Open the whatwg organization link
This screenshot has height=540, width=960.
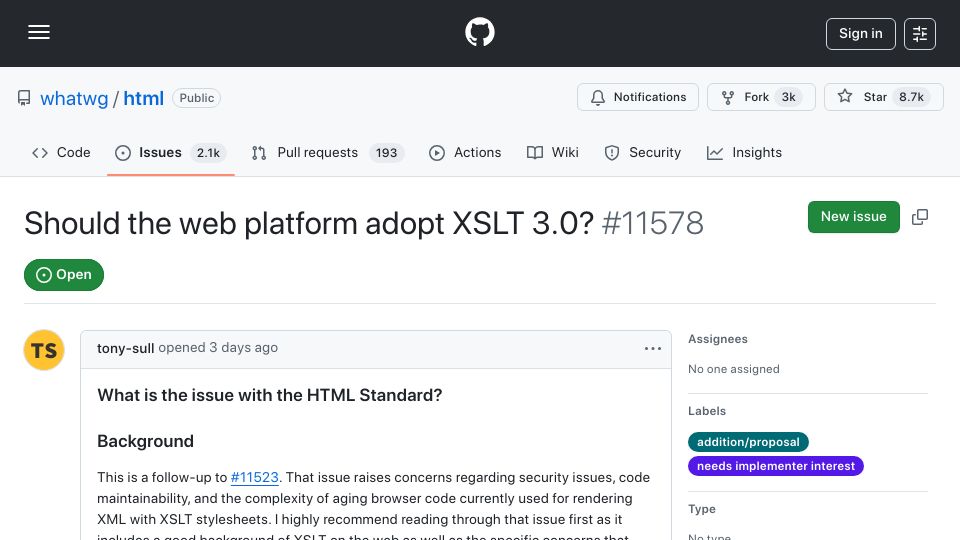74,99
